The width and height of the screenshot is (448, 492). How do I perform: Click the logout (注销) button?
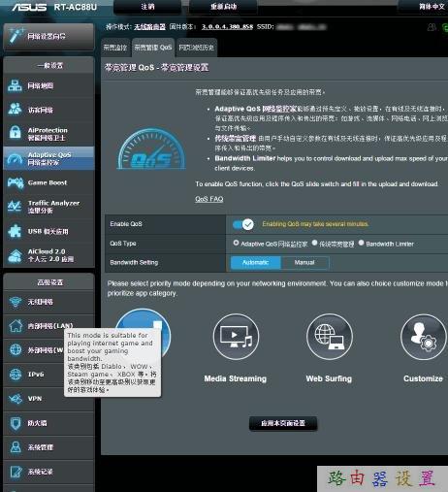click(x=147, y=7)
